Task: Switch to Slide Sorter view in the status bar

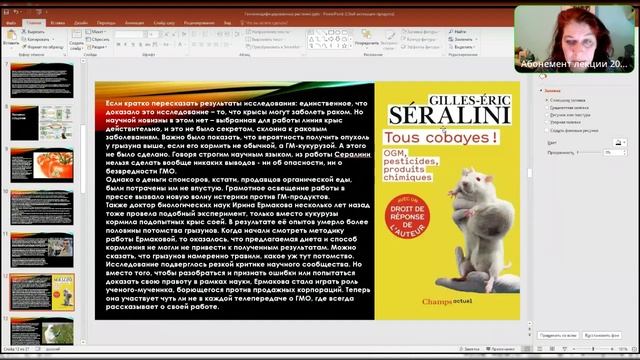Action: coord(540,349)
